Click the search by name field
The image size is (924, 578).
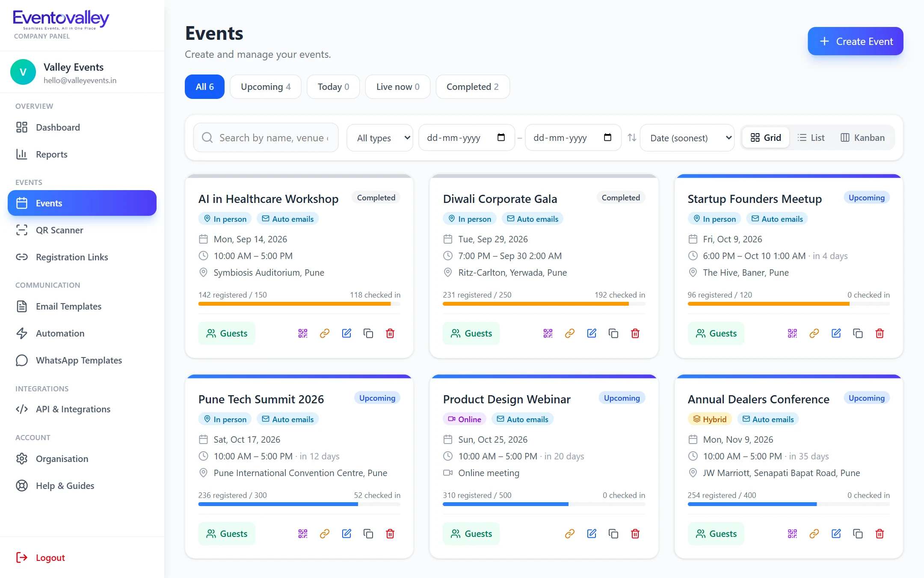click(266, 137)
